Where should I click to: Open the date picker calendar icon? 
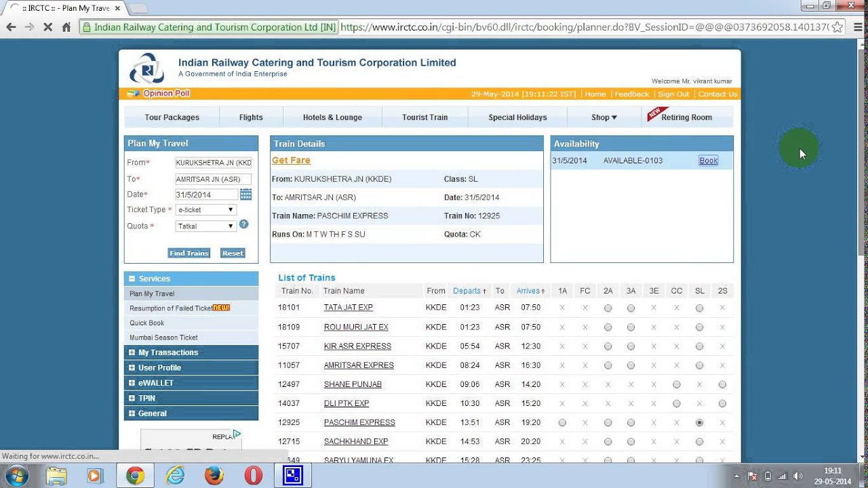[245, 195]
